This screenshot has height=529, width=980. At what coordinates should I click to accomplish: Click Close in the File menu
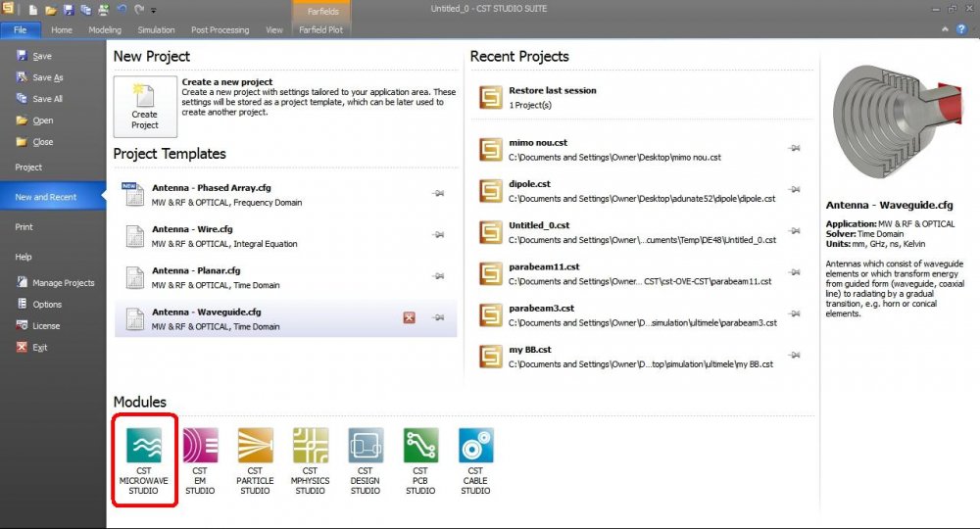tap(34, 142)
